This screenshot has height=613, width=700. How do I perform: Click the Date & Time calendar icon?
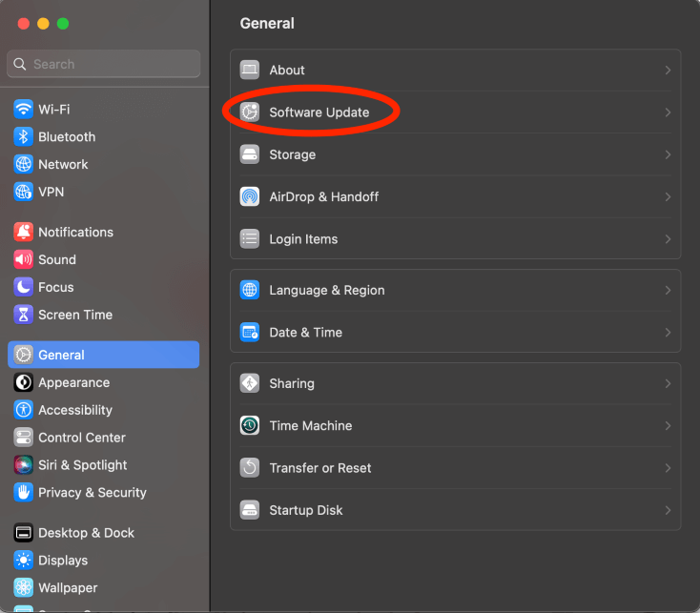point(250,333)
